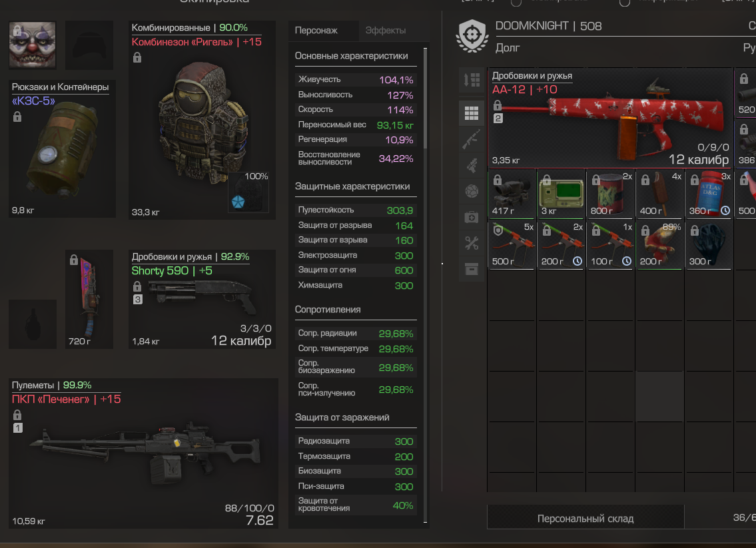Select the red AA-12 shotgun
756x548 pixels.
(610, 118)
